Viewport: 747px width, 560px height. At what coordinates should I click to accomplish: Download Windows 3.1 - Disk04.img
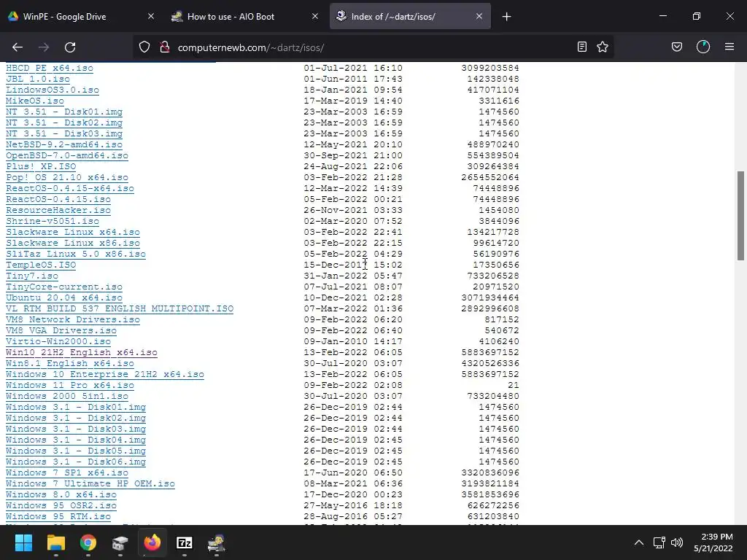click(x=76, y=440)
